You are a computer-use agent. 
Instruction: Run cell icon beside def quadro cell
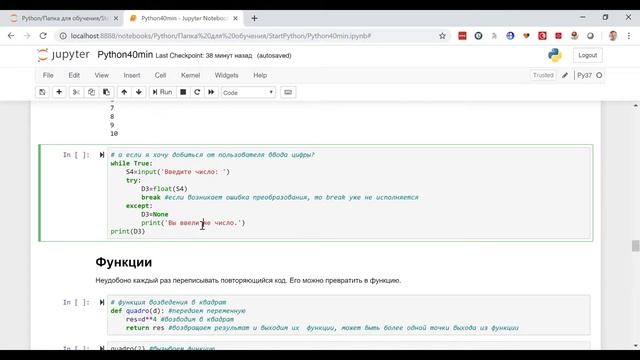point(102,302)
